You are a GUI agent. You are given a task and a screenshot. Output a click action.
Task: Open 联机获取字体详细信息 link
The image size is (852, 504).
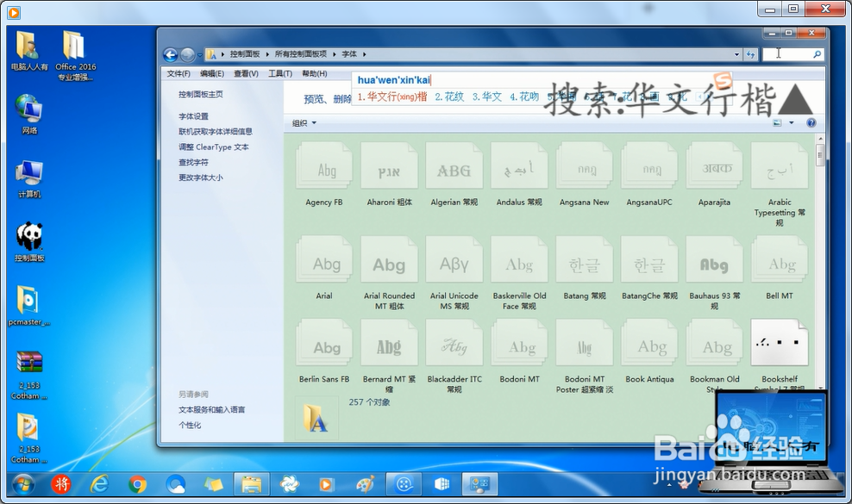point(216,132)
